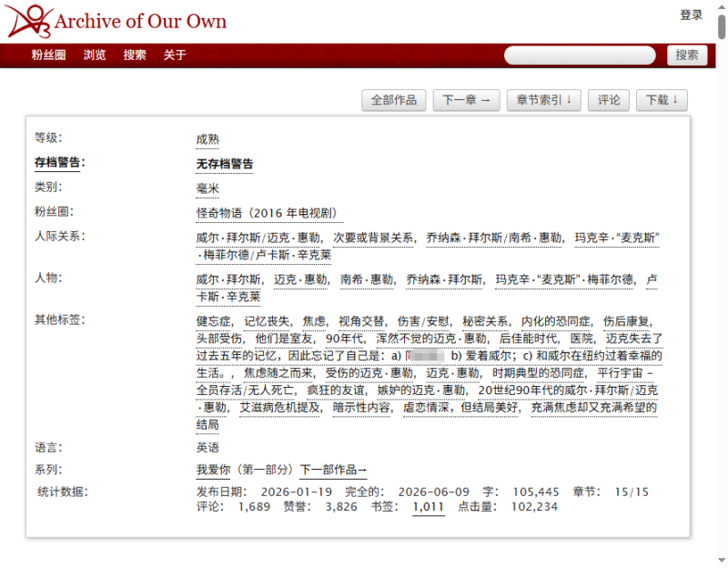Open the 无存档警告 tag
728x568 pixels.
tap(225, 164)
